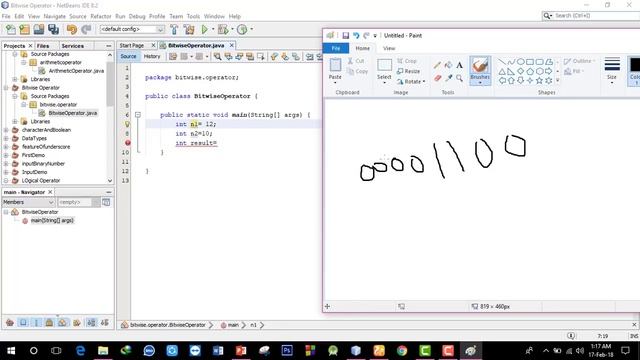Viewport: 640px width, 360px height.
Task: Click Paint Undo arrow in title bar
Action: pyautogui.click(x=356, y=36)
